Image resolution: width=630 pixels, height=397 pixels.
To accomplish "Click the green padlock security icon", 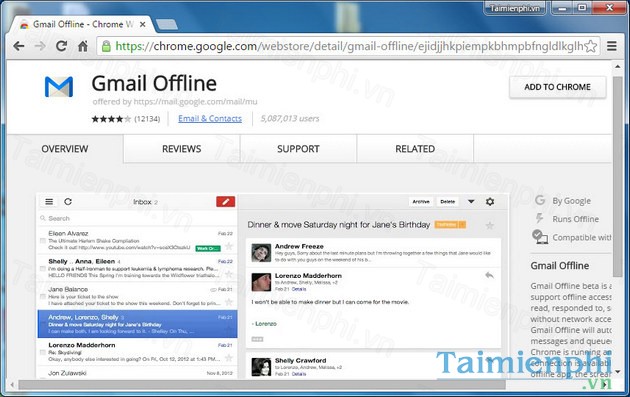I will point(106,46).
